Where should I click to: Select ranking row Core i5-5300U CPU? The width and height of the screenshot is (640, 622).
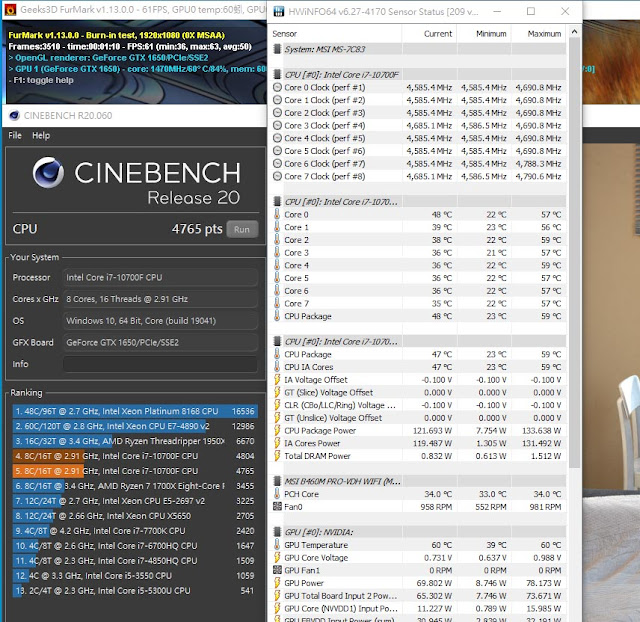point(135,591)
